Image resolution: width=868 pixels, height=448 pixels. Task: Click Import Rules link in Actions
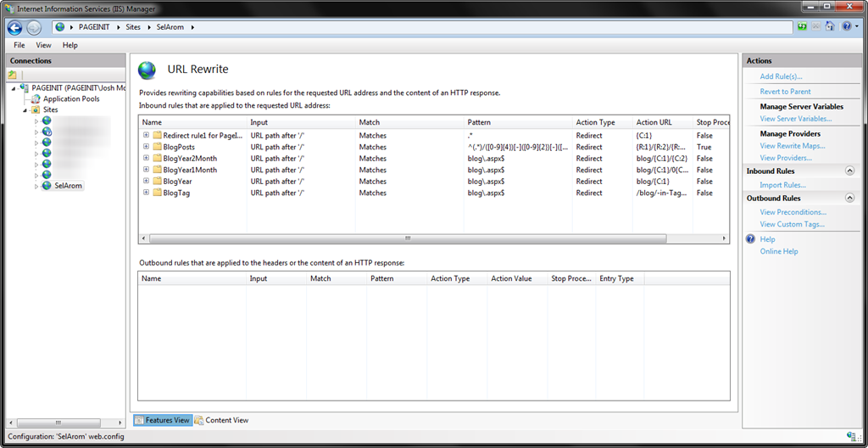point(782,185)
